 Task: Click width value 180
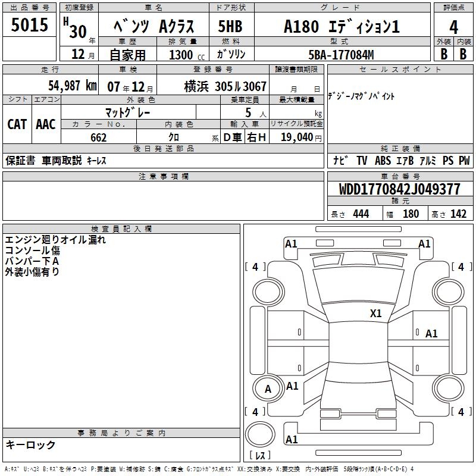pos(411,214)
